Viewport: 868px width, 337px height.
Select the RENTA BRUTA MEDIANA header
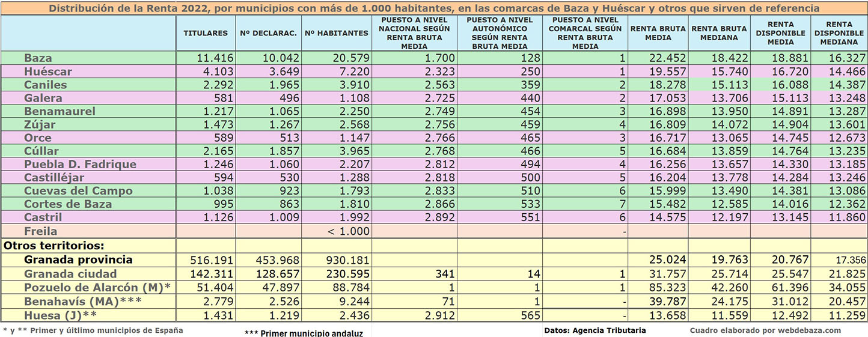718,33
